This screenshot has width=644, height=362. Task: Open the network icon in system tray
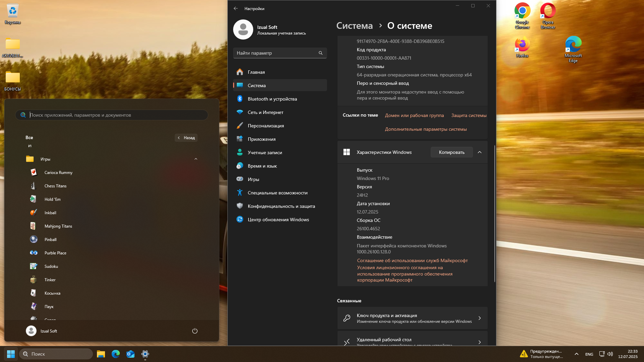[602, 354]
